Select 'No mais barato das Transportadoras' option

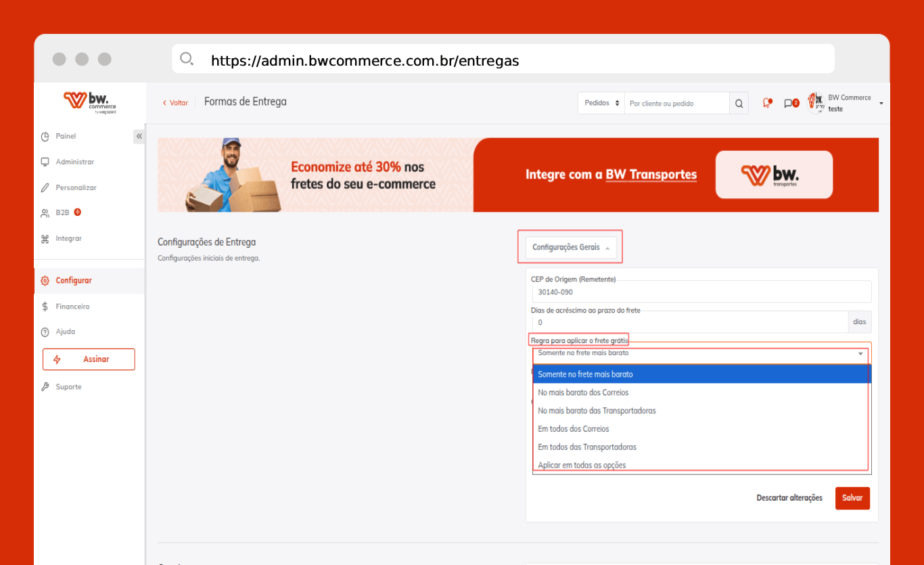[701, 411]
